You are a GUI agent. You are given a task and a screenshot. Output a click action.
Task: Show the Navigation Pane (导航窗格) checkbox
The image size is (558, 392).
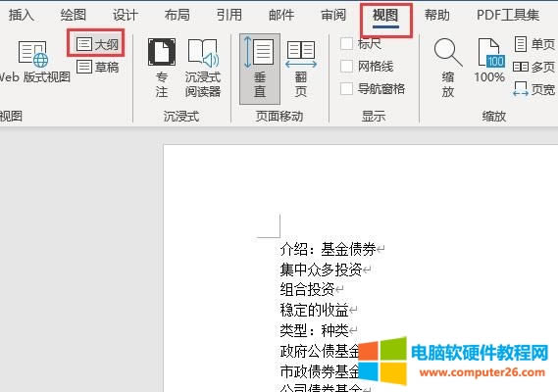click(x=346, y=88)
